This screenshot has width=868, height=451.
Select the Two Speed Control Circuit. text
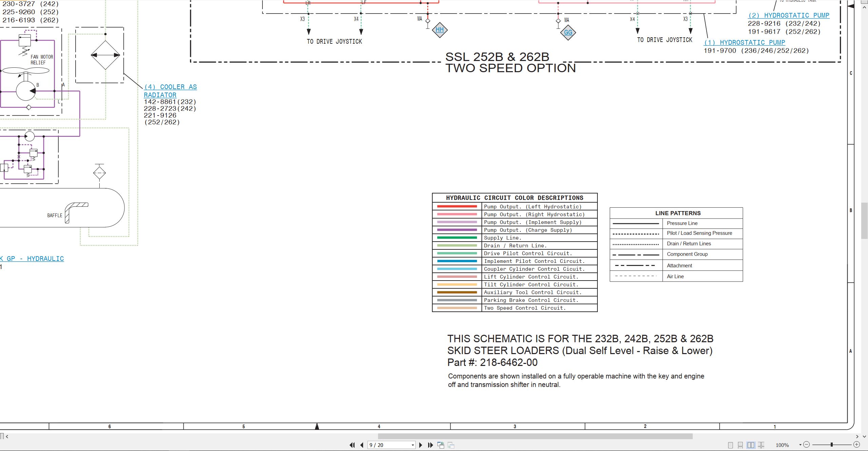pyautogui.click(x=525, y=308)
